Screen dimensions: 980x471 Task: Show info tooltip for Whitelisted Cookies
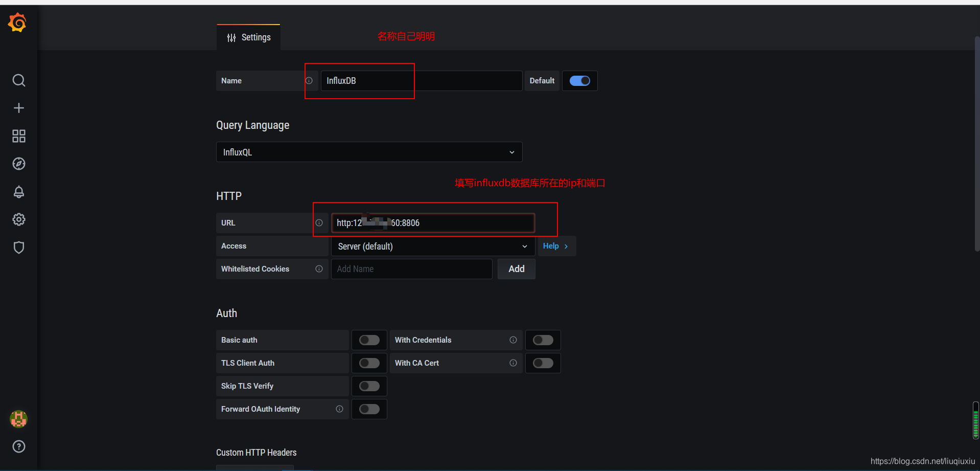point(319,269)
